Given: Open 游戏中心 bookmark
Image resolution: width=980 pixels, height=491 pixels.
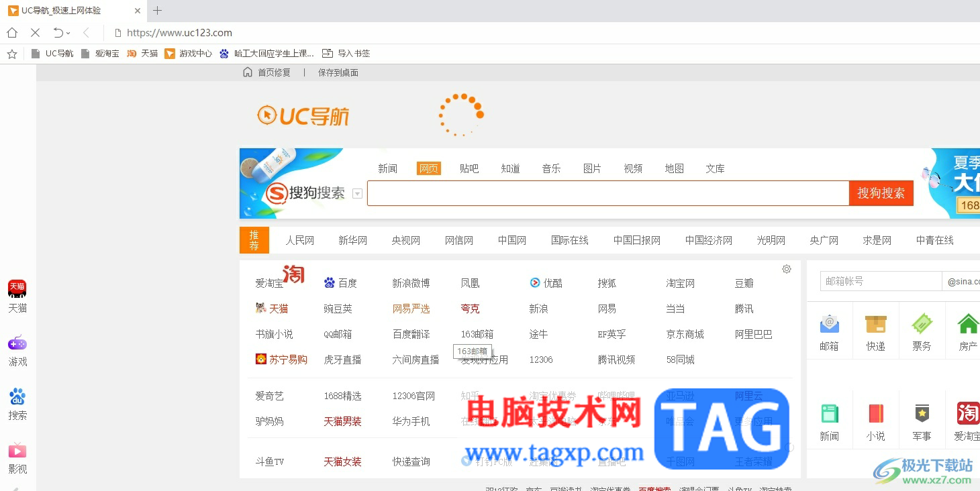Looking at the screenshot, I should tap(189, 54).
